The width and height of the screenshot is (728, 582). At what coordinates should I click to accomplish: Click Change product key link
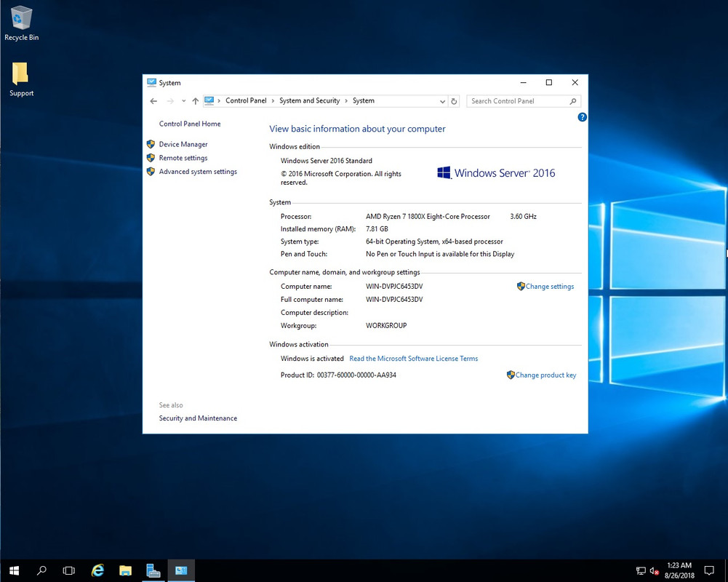click(x=546, y=375)
